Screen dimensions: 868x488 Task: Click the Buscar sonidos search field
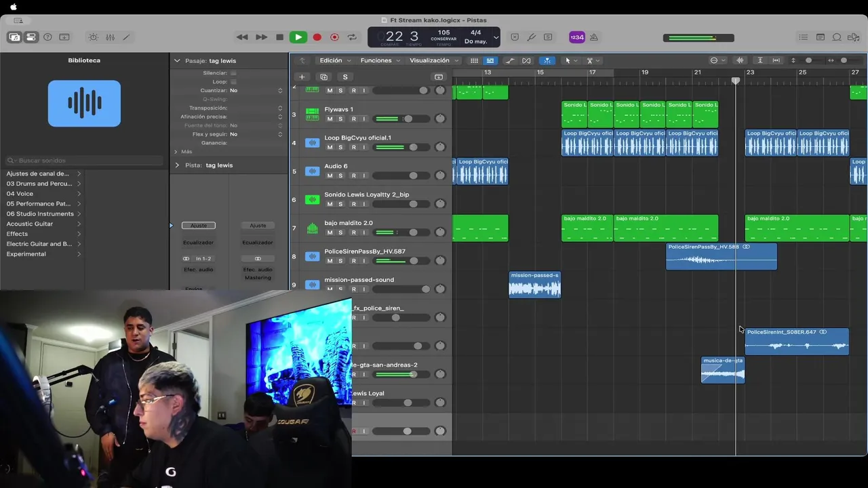point(84,161)
